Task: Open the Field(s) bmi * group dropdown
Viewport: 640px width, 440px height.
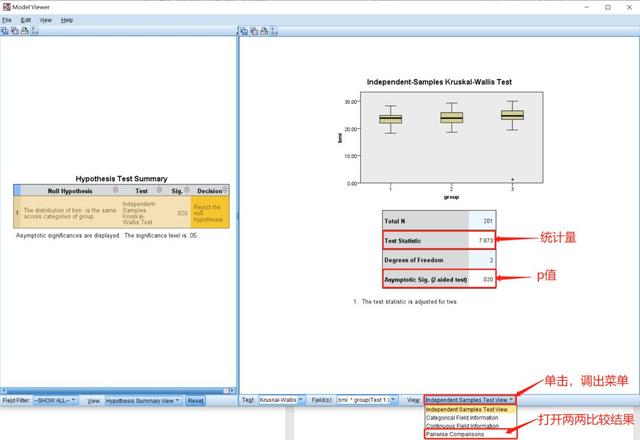Action: pos(366,400)
